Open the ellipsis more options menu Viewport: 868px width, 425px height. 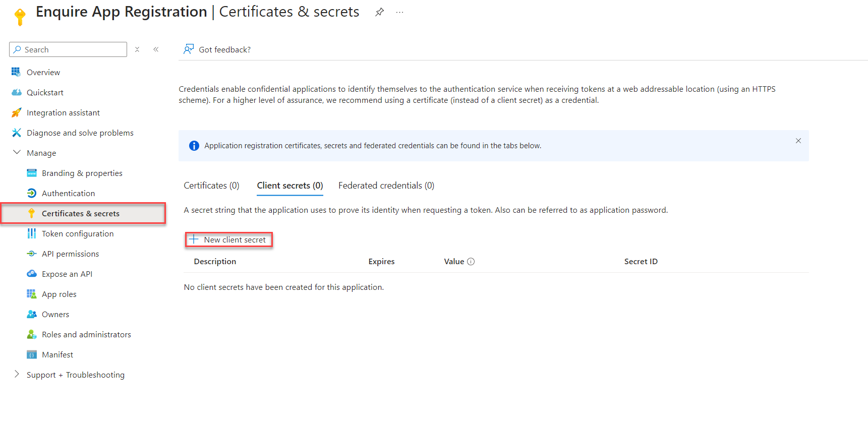399,12
